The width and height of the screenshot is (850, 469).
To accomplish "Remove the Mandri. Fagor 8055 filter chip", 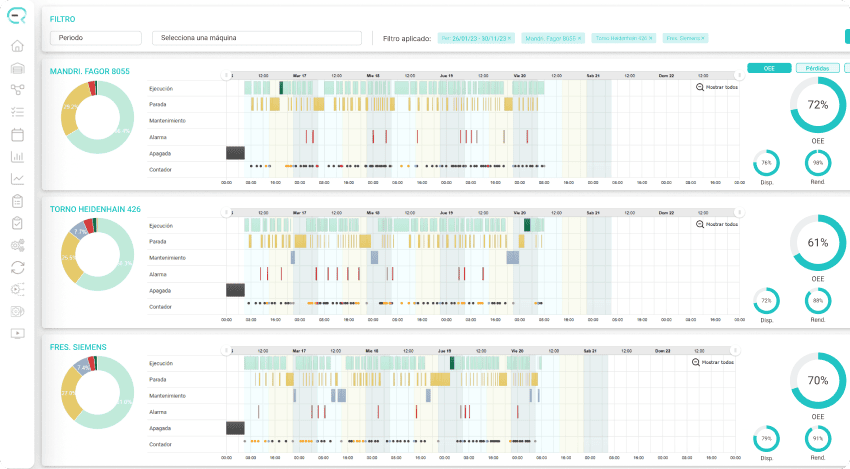I will tap(579, 38).
